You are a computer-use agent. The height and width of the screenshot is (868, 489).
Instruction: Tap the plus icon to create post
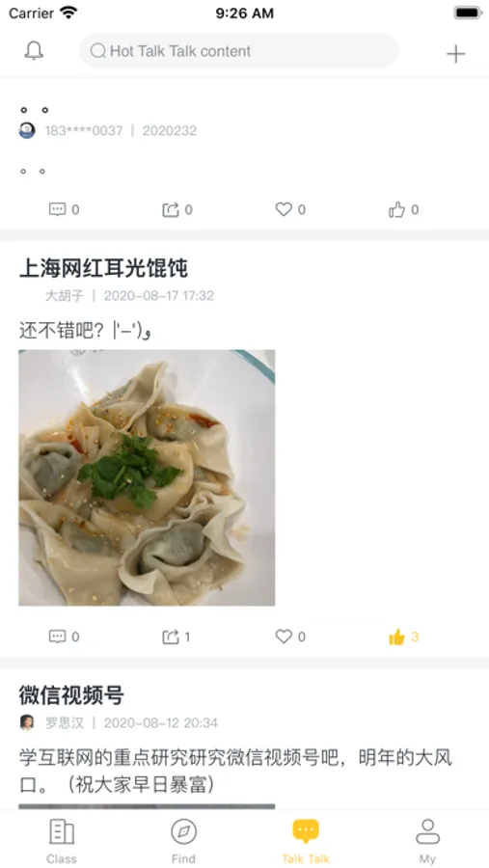pyautogui.click(x=455, y=54)
